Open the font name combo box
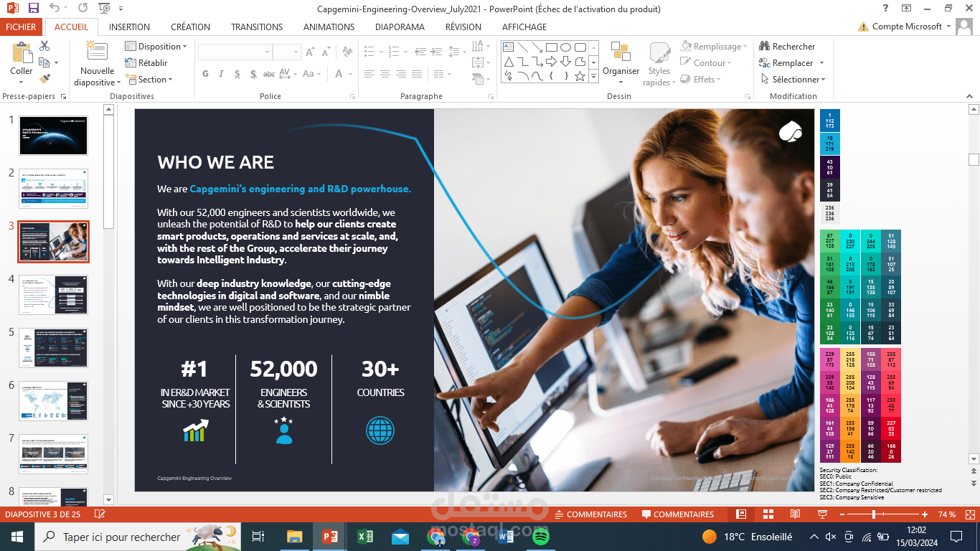This screenshot has width=980, height=551. coord(235,52)
